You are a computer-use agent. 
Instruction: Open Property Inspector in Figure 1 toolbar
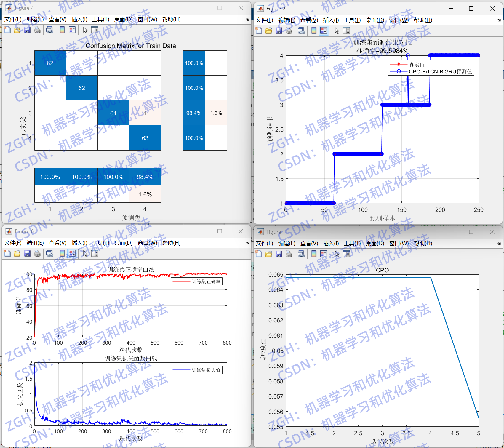(x=346, y=254)
